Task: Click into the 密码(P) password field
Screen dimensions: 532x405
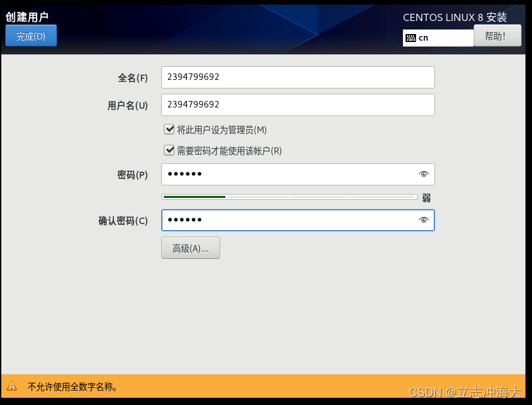Action: click(x=297, y=174)
